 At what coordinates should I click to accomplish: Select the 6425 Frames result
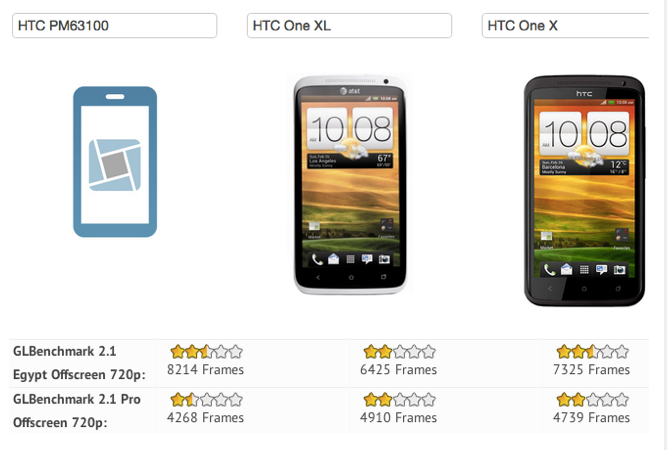399,370
